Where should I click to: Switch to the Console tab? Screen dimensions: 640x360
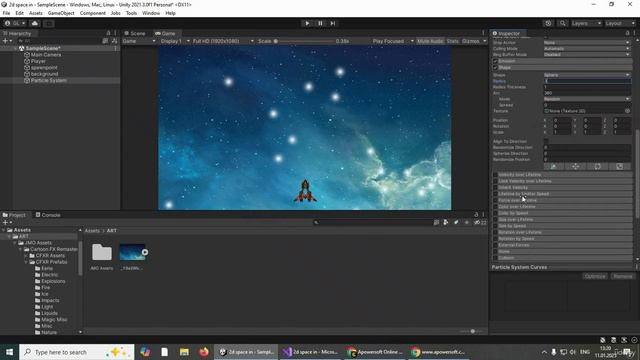click(x=48, y=215)
